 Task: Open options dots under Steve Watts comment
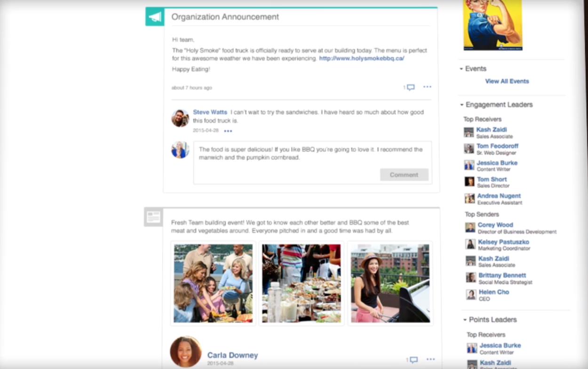pyautogui.click(x=228, y=131)
